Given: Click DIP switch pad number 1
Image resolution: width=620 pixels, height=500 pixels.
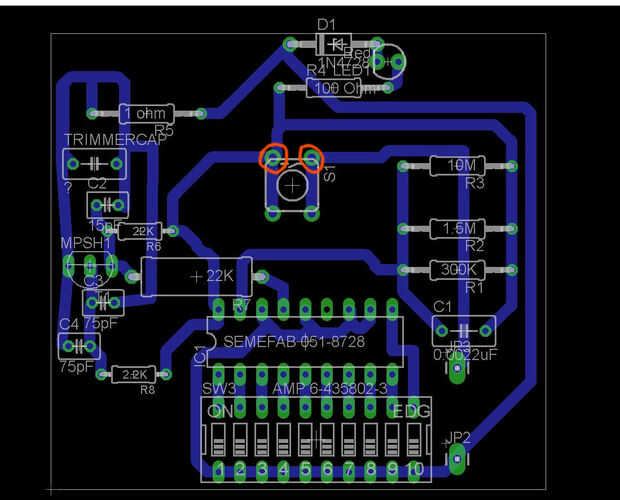Looking at the screenshot, I should tap(219, 470).
